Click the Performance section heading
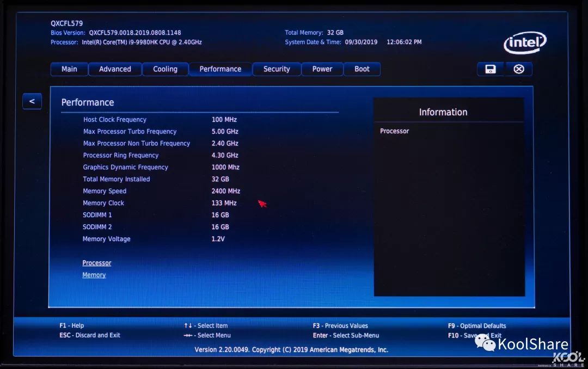This screenshot has height=369, width=588. tap(88, 102)
